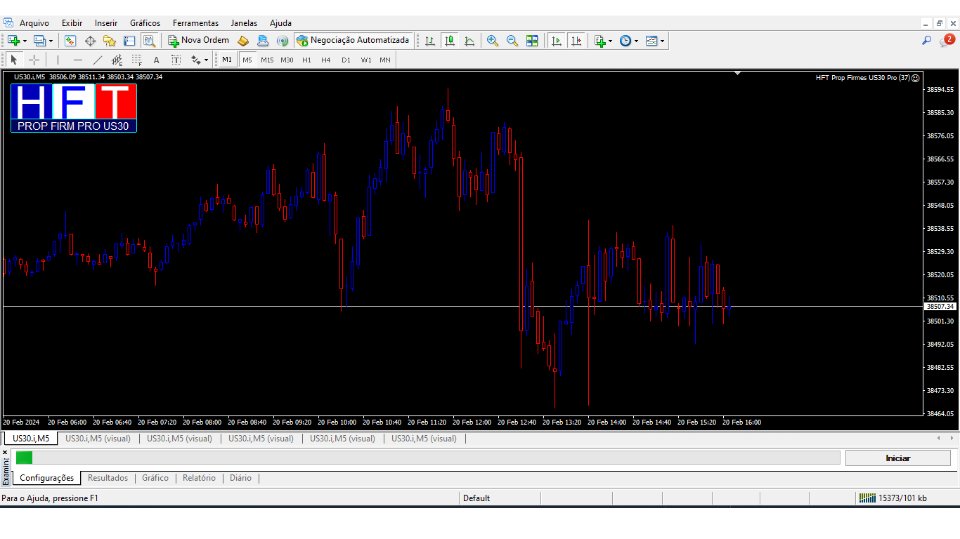The height and width of the screenshot is (539, 960).
Task: Tile chart windows with grid icon
Action: pos(532,41)
